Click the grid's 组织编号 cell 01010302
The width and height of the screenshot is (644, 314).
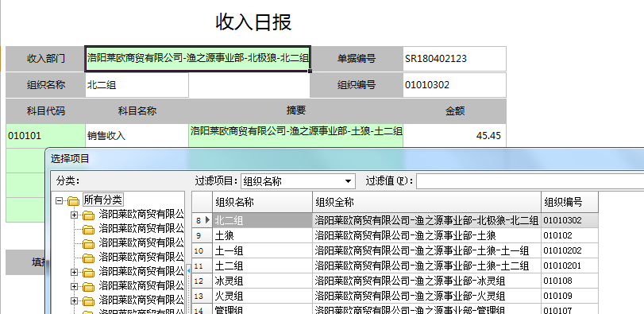pyautogui.click(x=569, y=220)
